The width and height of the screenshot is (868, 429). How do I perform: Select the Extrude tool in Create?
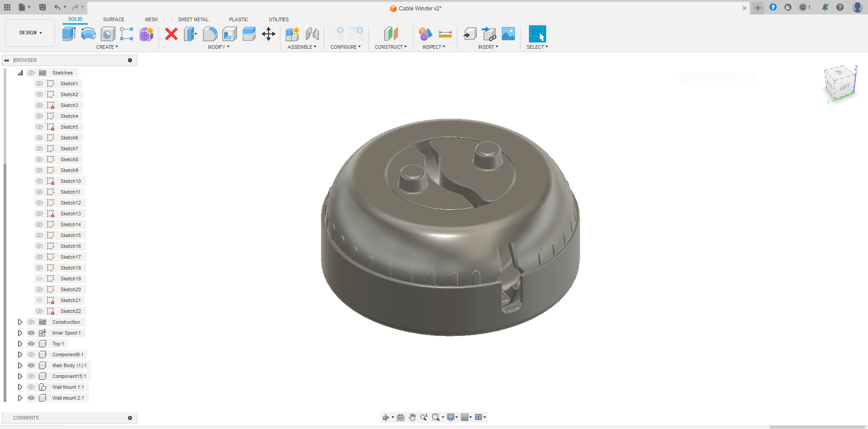tap(69, 34)
